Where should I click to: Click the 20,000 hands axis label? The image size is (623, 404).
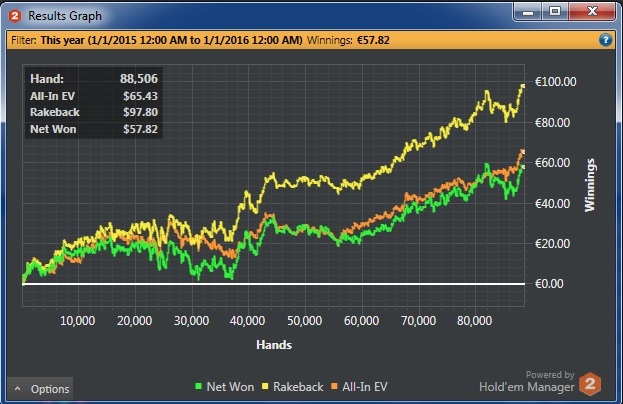pos(134,321)
